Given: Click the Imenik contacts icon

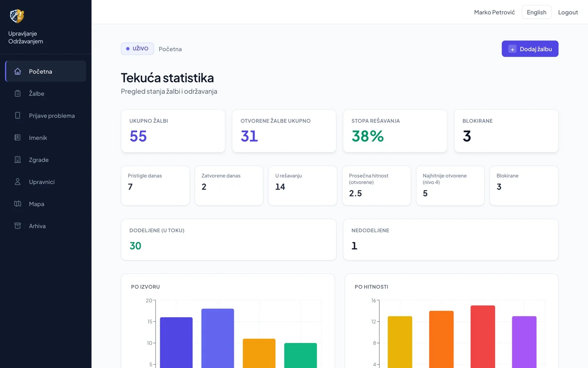Looking at the screenshot, I should click(18, 138).
